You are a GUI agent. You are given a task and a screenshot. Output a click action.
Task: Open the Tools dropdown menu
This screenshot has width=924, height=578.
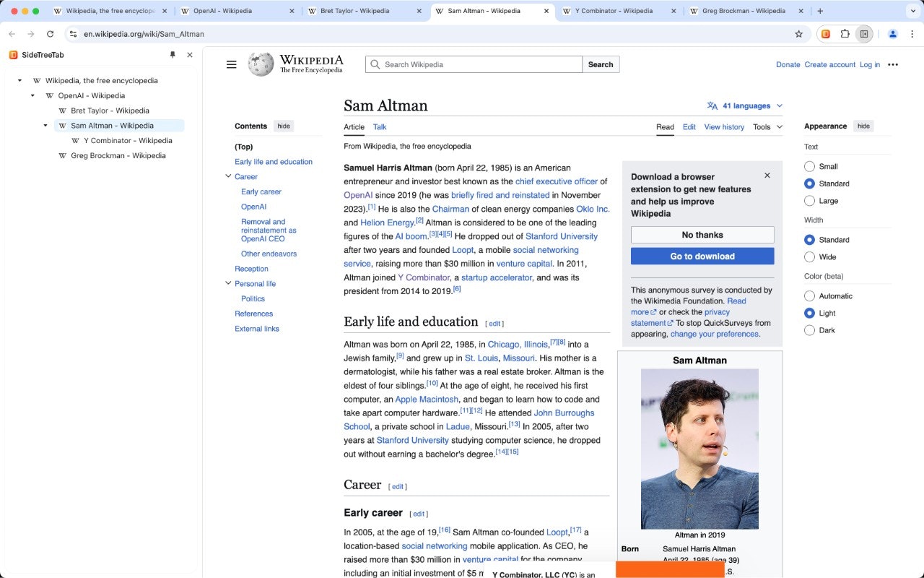click(767, 127)
